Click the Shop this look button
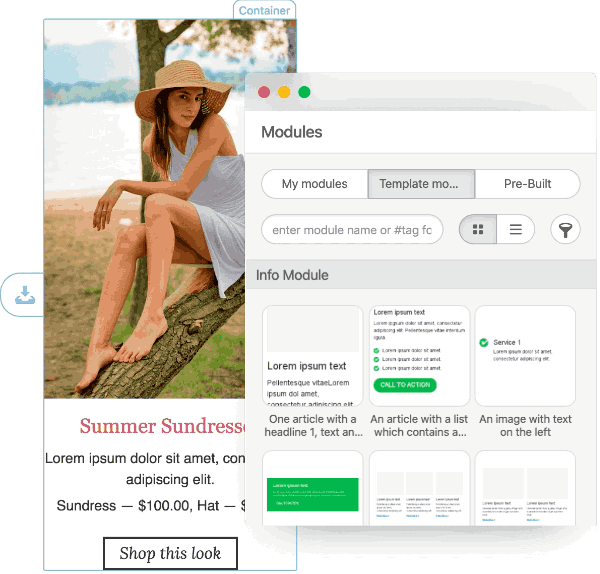The width and height of the screenshot is (600, 574). (x=170, y=553)
